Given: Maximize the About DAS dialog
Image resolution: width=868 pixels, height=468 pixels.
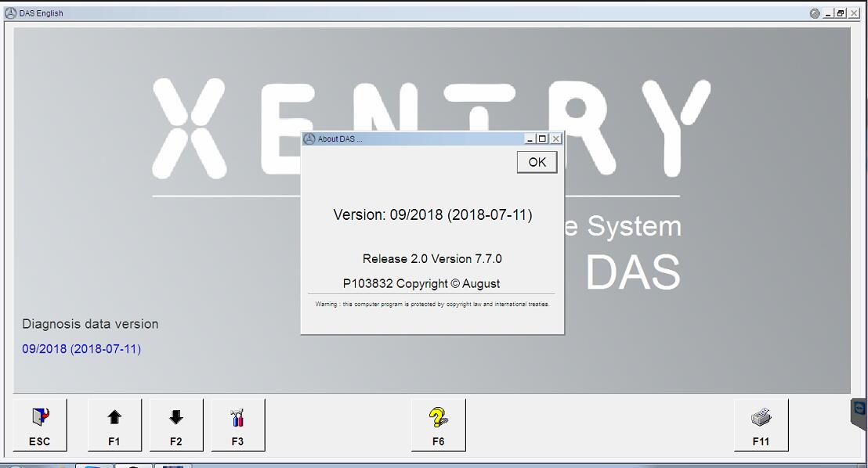Looking at the screenshot, I should coord(542,139).
